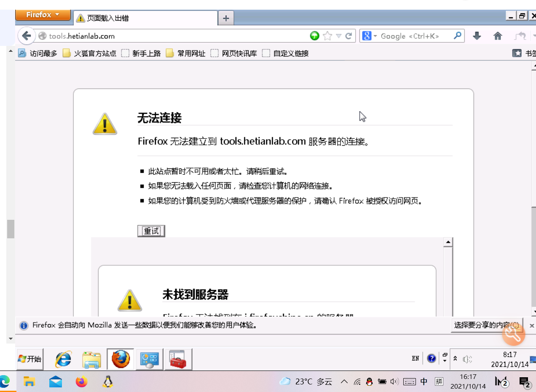Click the QQ penguin tray icon

(x=370, y=381)
